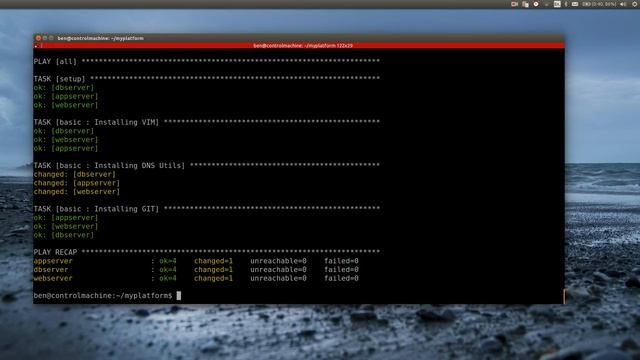Click the changed: [webserver] line

(77, 191)
